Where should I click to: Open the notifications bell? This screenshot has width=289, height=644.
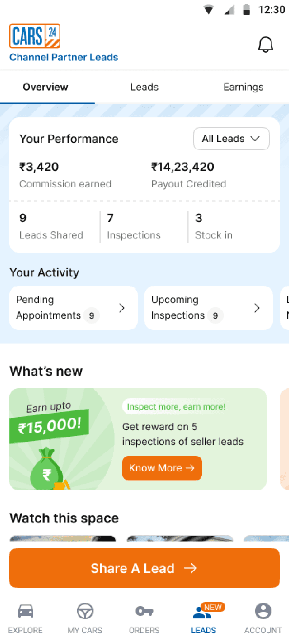[265, 45]
